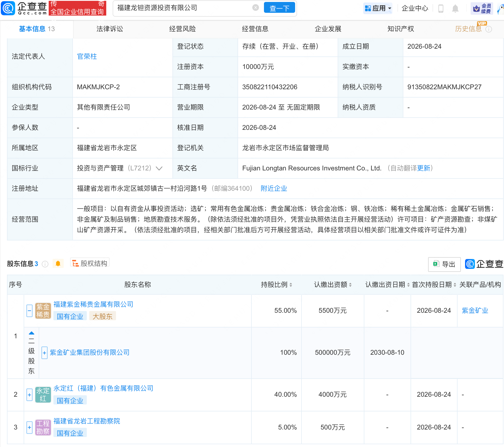The height and width of the screenshot is (447, 504).
Task: Sort by 首次持股日期 column
Action: click(x=455, y=285)
